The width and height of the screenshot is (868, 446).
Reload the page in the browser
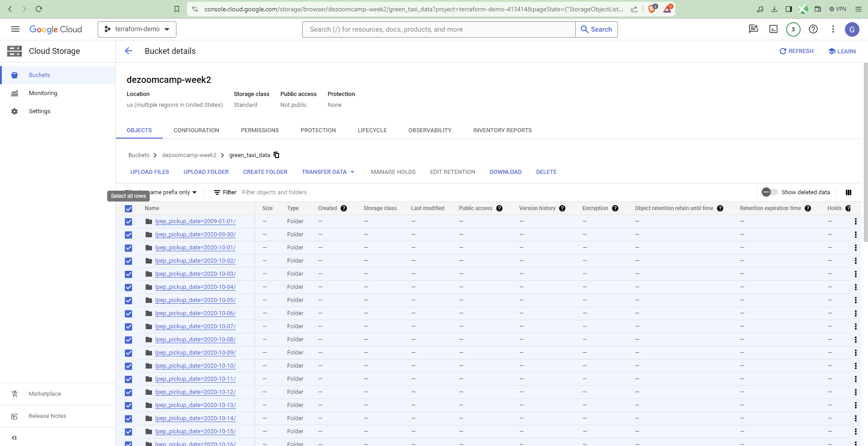pyautogui.click(x=39, y=9)
